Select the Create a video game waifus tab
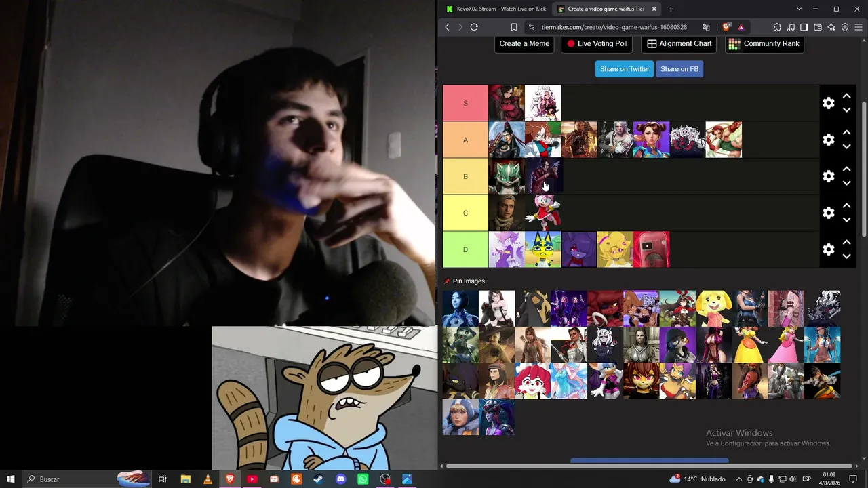 point(607,9)
